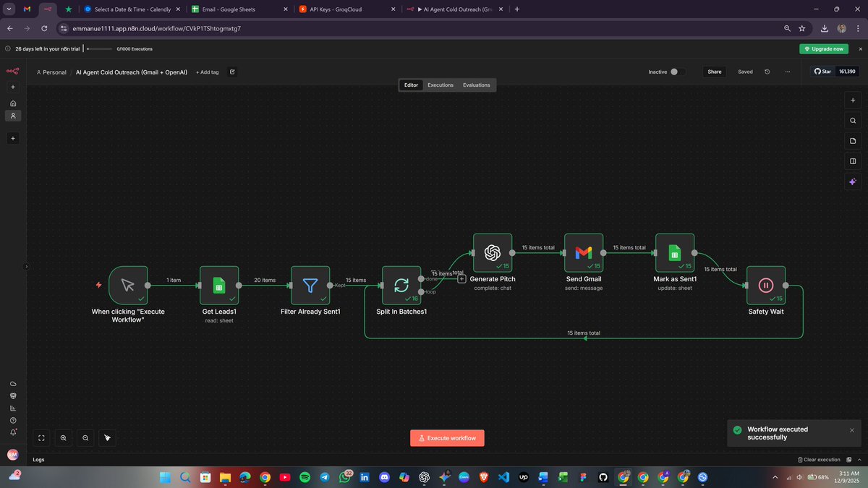The height and width of the screenshot is (488, 868).
Task: Switch to the Evaluations tab
Action: (x=476, y=85)
